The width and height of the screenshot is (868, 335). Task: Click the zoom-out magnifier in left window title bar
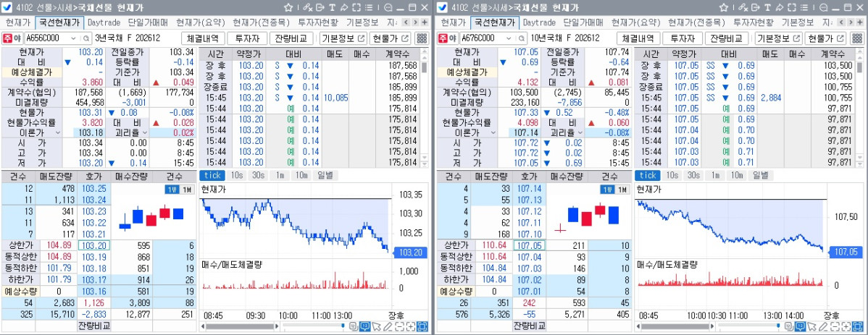[388, 7]
